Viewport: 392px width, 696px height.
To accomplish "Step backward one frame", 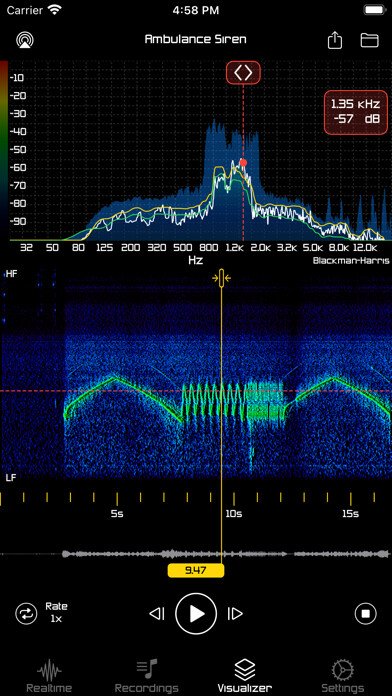I will coord(157,614).
